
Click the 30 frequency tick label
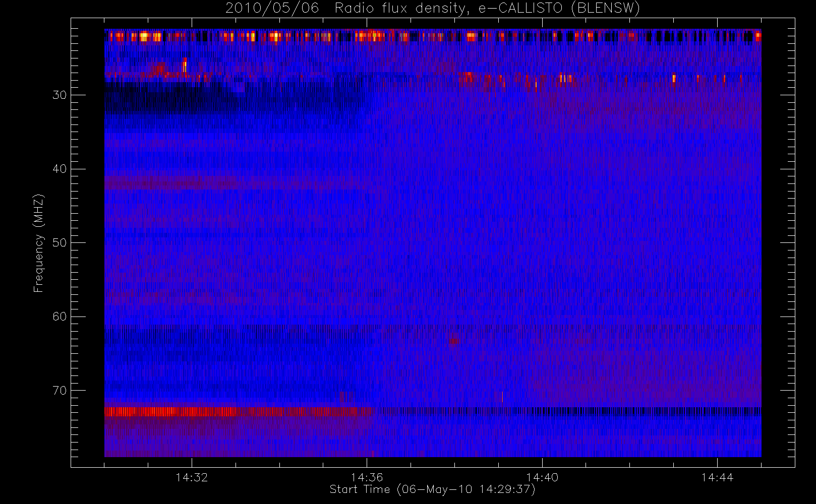coord(60,95)
